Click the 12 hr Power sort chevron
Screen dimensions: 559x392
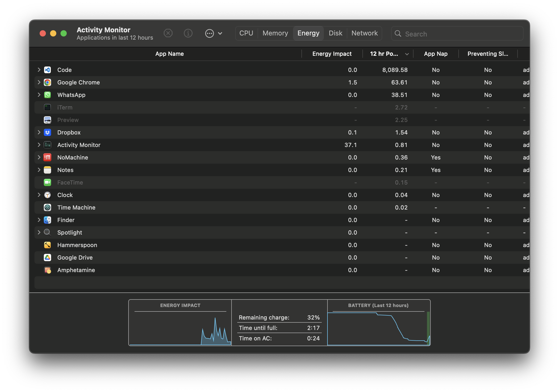coord(407,54)
